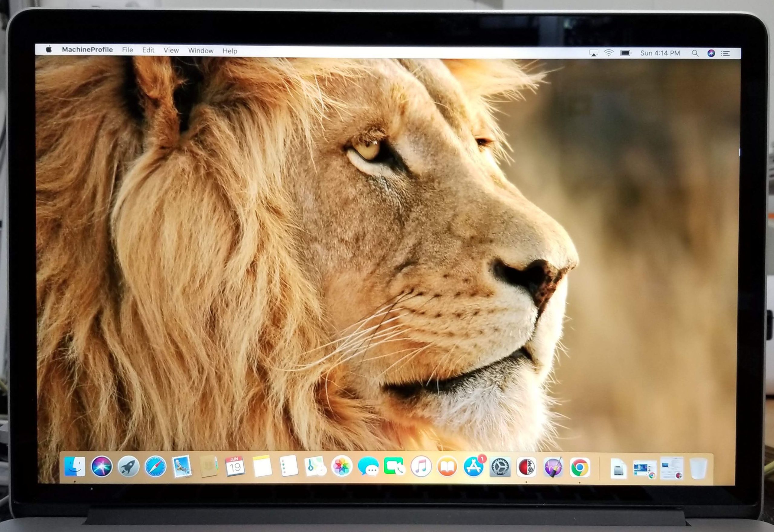This screenshot has height=532, width=774.
Task: Open Notification Center list icon
Action: pos(726,53)
